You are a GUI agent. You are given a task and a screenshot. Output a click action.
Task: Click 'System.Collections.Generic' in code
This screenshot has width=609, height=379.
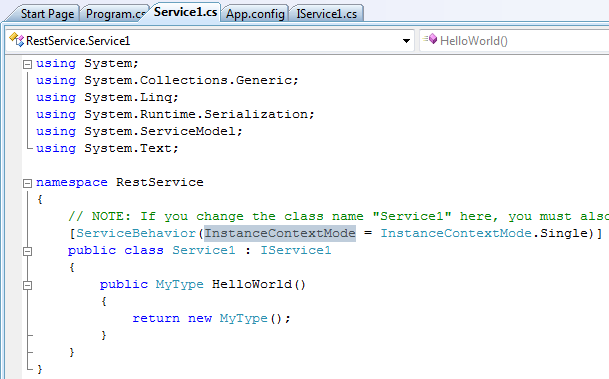(x=188, y=80)
